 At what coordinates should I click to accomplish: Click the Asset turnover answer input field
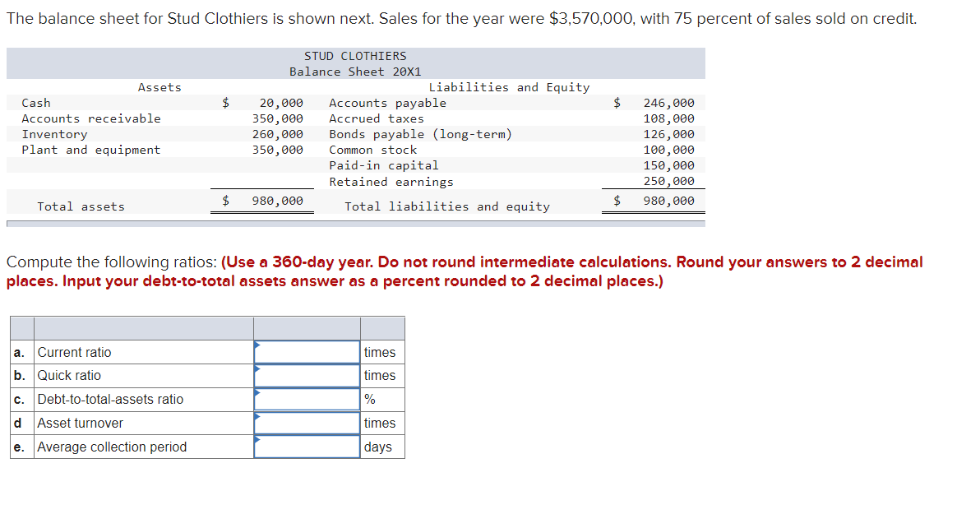[306, 423]
